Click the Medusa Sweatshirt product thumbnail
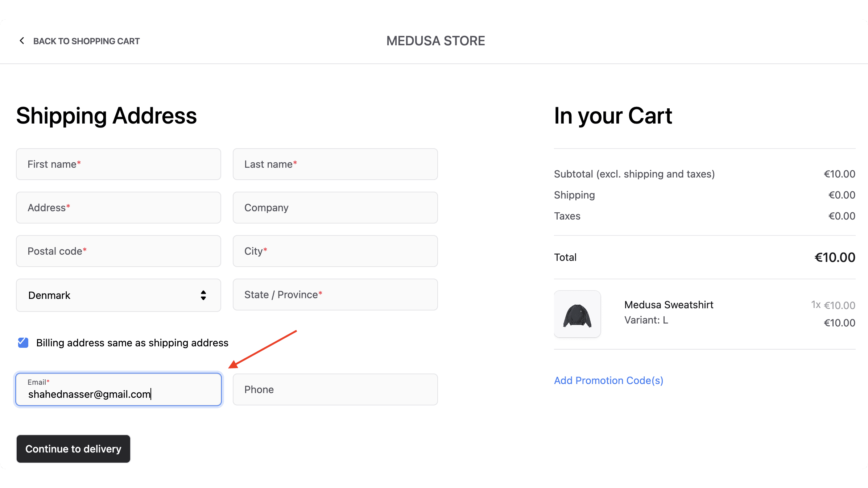The width and height of the screenshot is (868, 488). (577, 314)
